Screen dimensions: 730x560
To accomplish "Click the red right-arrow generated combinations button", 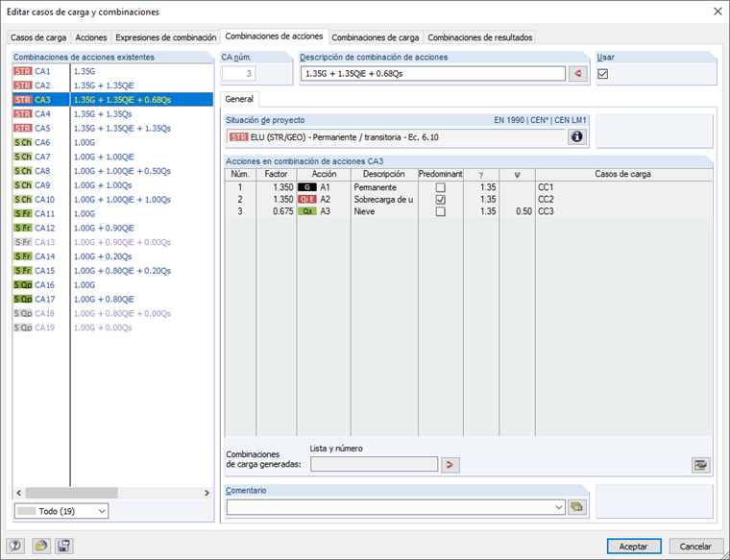I will coord(450,465).
